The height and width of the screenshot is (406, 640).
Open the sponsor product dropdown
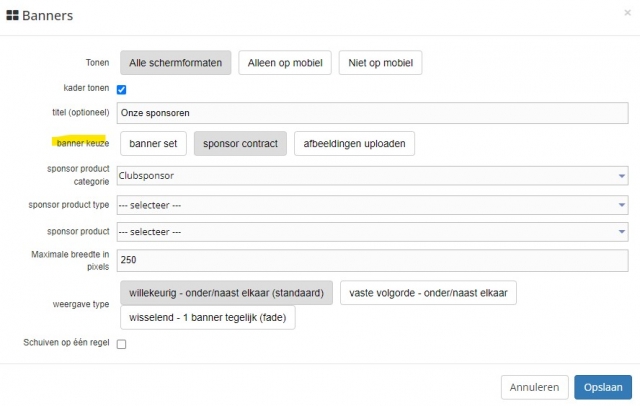[372, 232]
